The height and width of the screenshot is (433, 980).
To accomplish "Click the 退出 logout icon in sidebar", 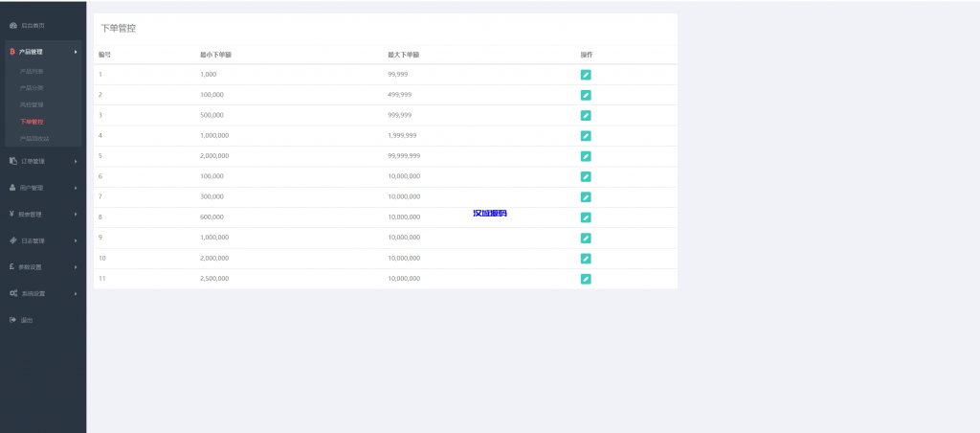I will tap(13, 319).
